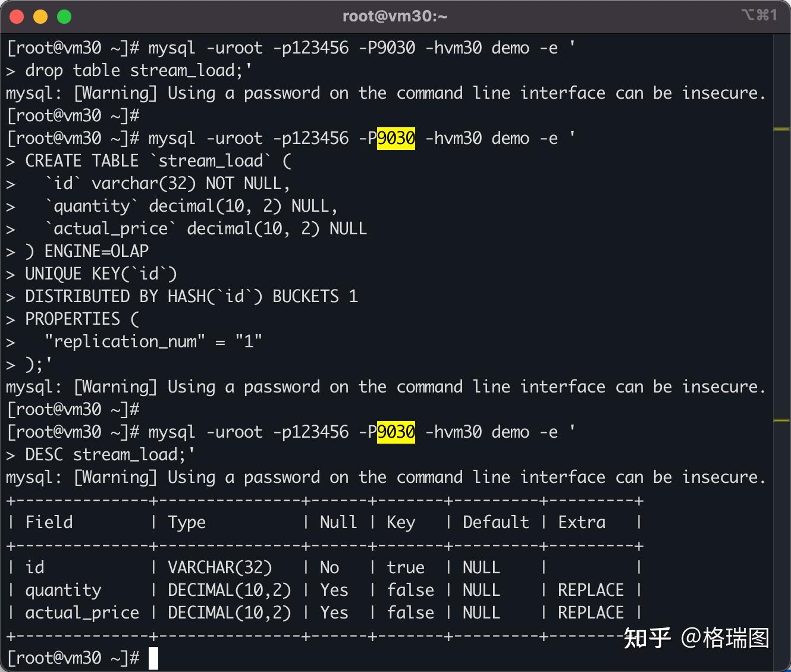Image resolution: width=791 pixels, height=672 pixels.
Task: Select the VARCHAR(32) type cell text
Action: pos(219,567)
